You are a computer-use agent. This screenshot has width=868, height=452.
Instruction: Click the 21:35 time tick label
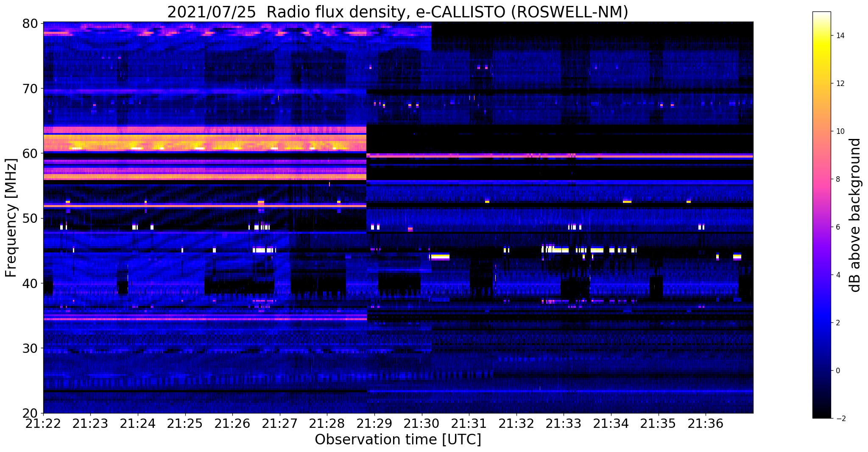659,424
